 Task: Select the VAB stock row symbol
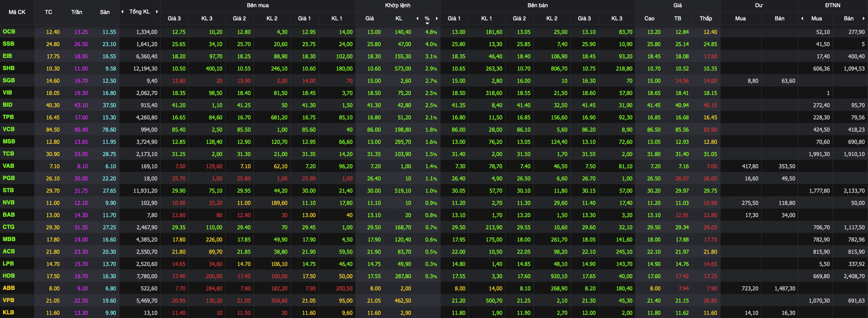9,166
